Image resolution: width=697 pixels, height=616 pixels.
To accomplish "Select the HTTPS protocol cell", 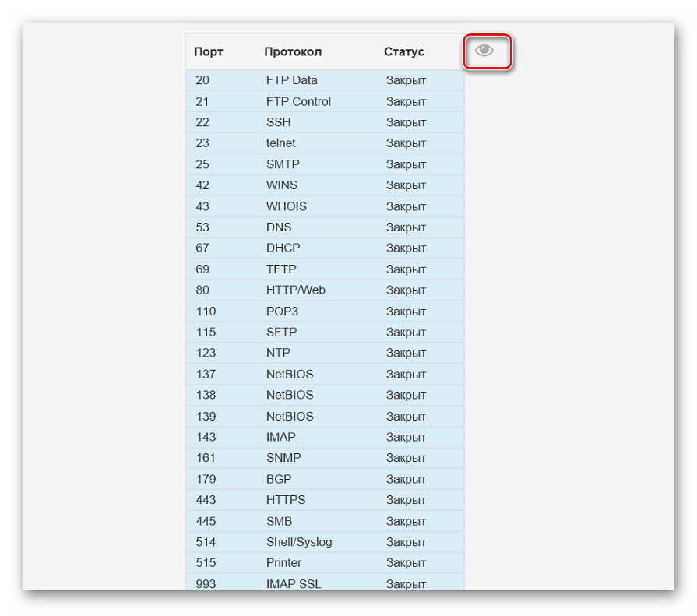I will point(285,499).
